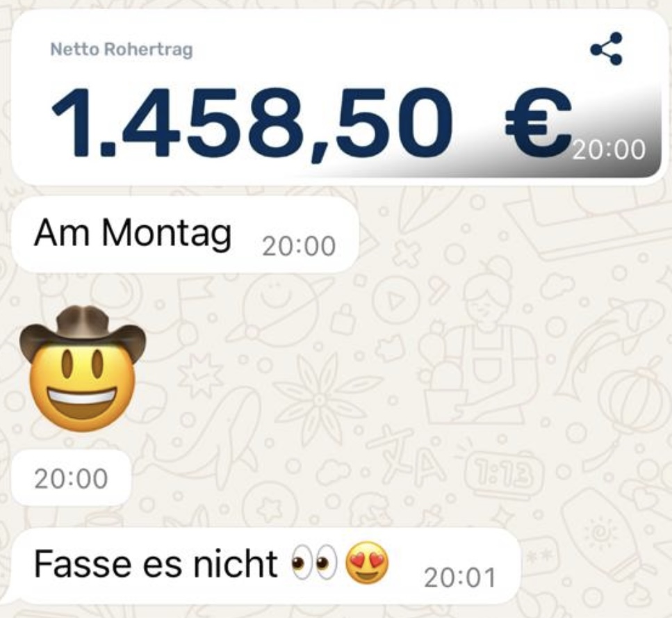The height and width of the screenshot is (618, 672).
Task: Open the Netto Rohertrag image message
Action: [337, 97]
